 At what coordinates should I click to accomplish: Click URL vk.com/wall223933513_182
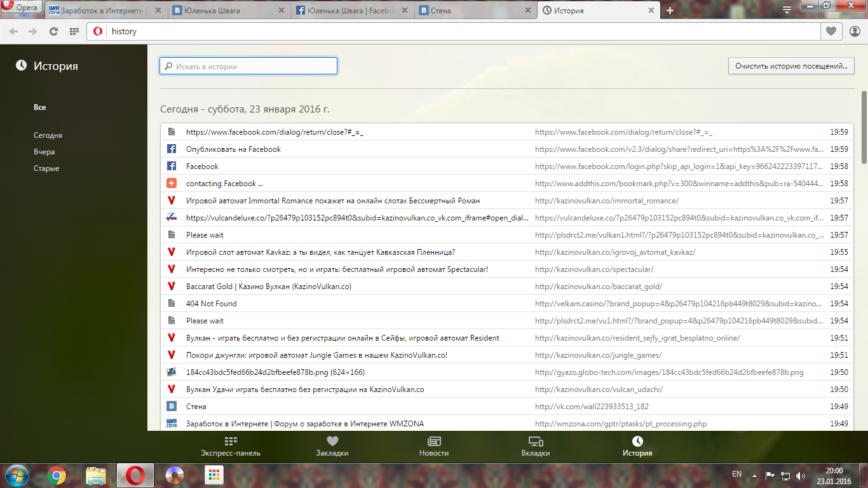coord(592,407)
